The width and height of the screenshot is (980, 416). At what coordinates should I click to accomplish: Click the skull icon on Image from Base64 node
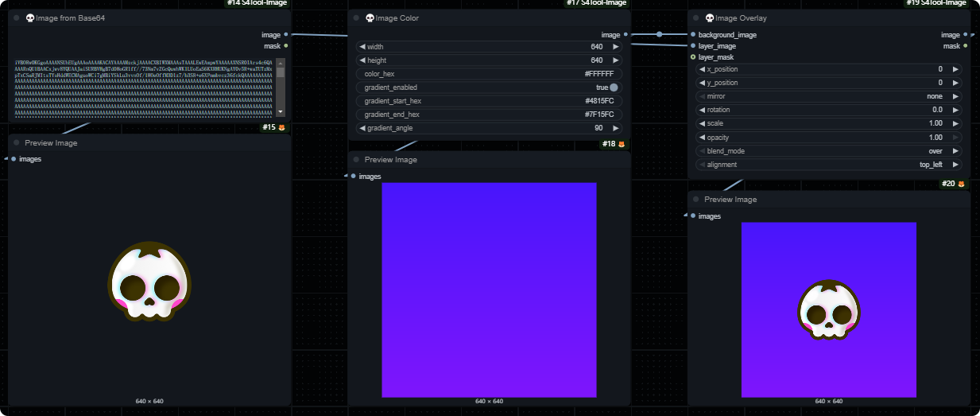(30, 18)
